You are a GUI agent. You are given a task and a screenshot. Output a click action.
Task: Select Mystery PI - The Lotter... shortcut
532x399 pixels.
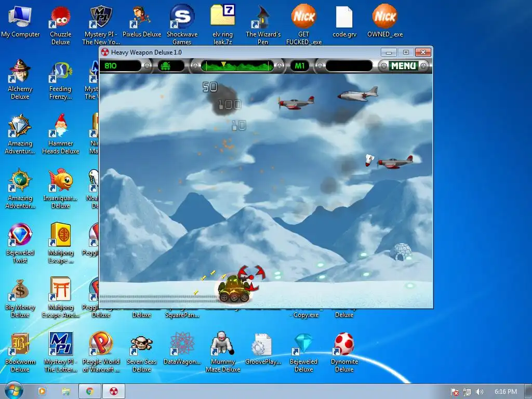tap(60, 353)
